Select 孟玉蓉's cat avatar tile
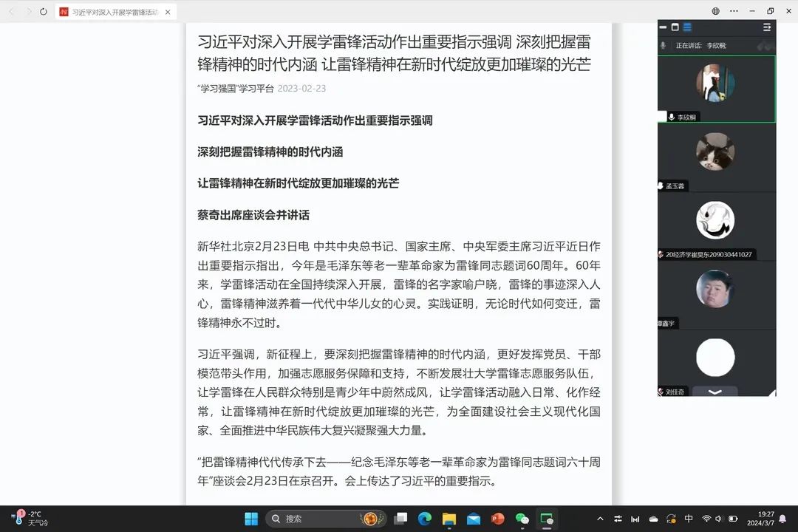The height and width of the screenshot is (532, 798). tap(715, 152)
